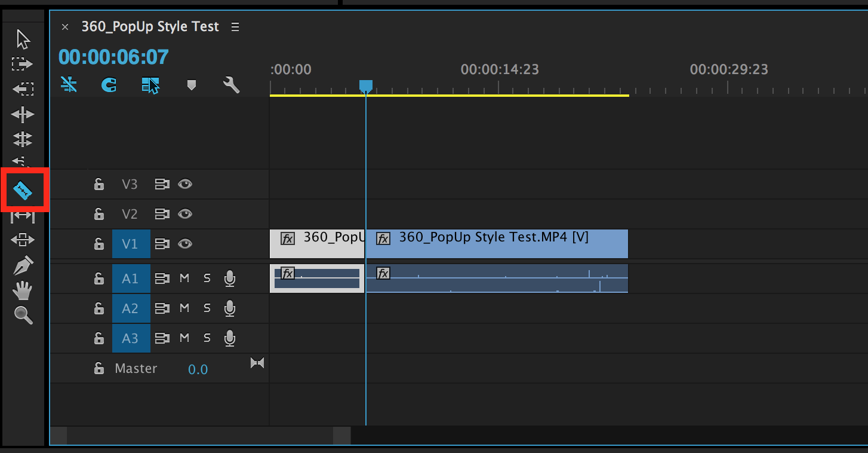Pick the Hand tool
868x453 pixels.
(x=23, y=290)
